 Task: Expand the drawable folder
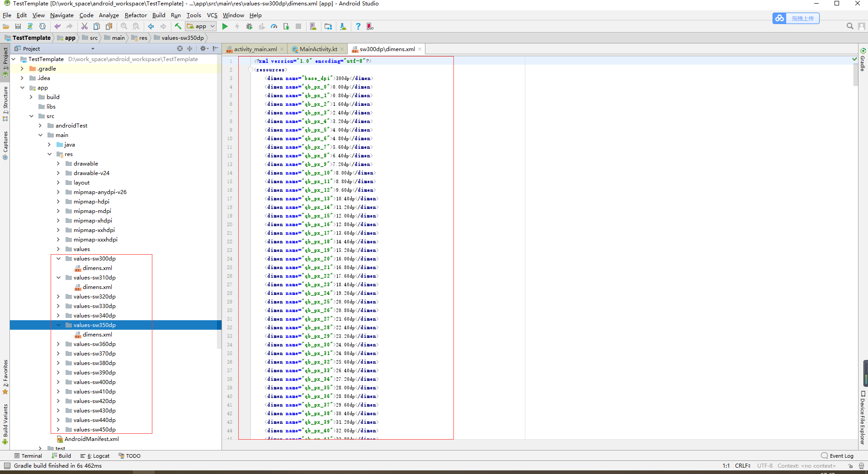(x=58, y=164)
